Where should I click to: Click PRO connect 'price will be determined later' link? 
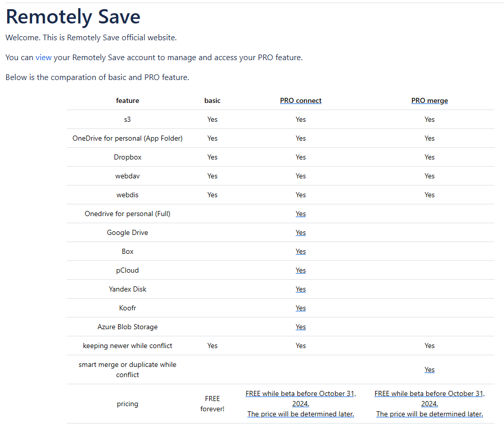point(300,414)
